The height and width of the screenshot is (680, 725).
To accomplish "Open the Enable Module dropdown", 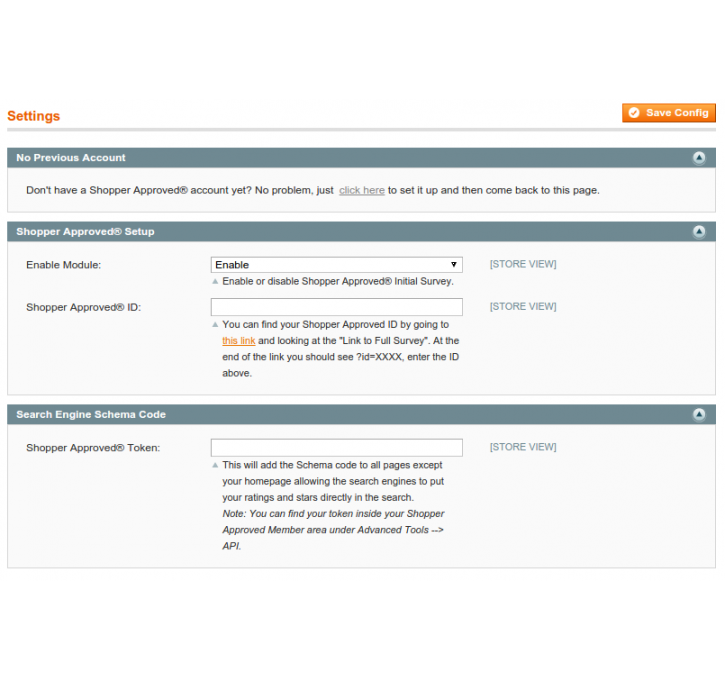I will tap(337, 265).
